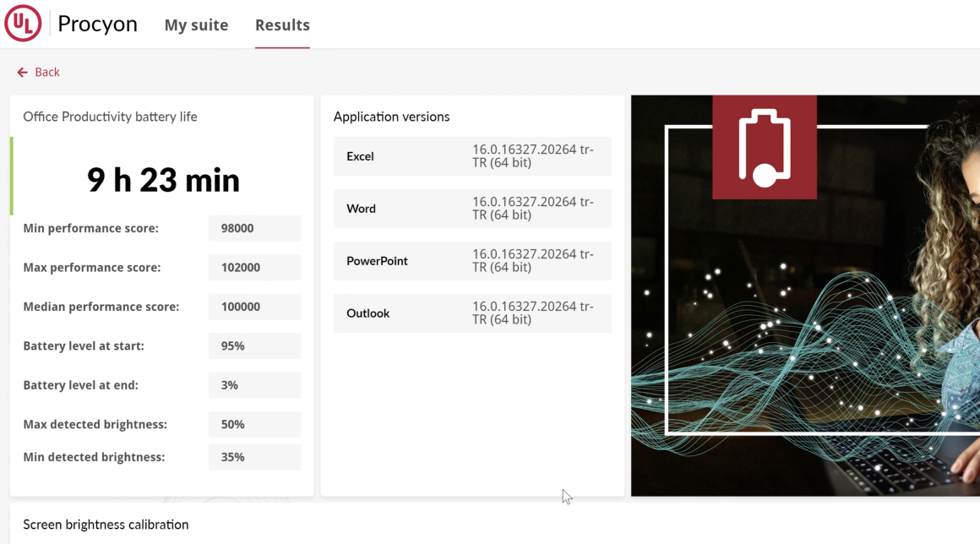980x544 pixels.
Task: Select the Outlook row label
Action: [368, 313]
